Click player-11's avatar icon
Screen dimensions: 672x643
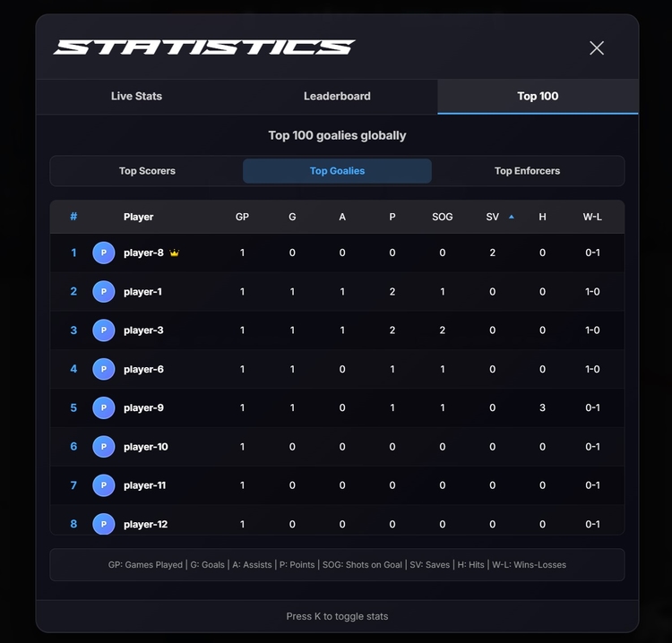pos(104,485)
